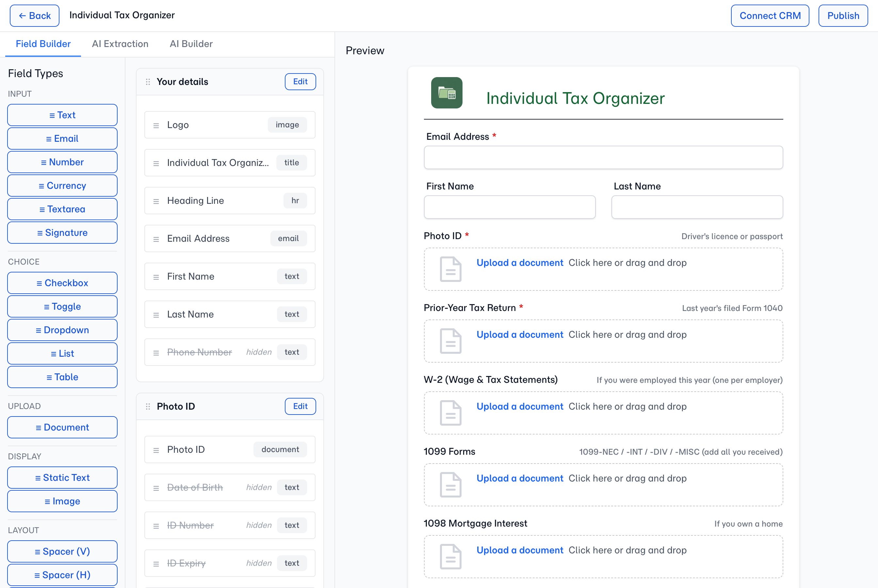Select the hidden Phone Number field row
The height and width of the screenshot is (588, 878).
tap(230, 352)
